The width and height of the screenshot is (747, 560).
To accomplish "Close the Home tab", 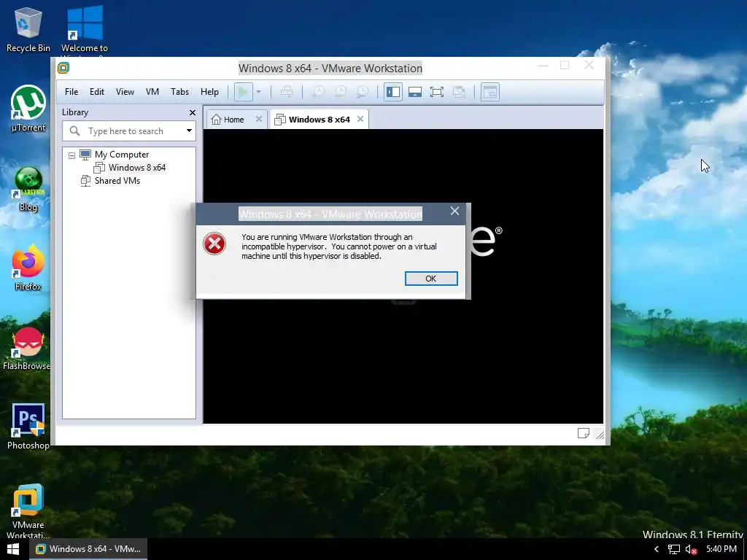I will (x=259, y=119).
